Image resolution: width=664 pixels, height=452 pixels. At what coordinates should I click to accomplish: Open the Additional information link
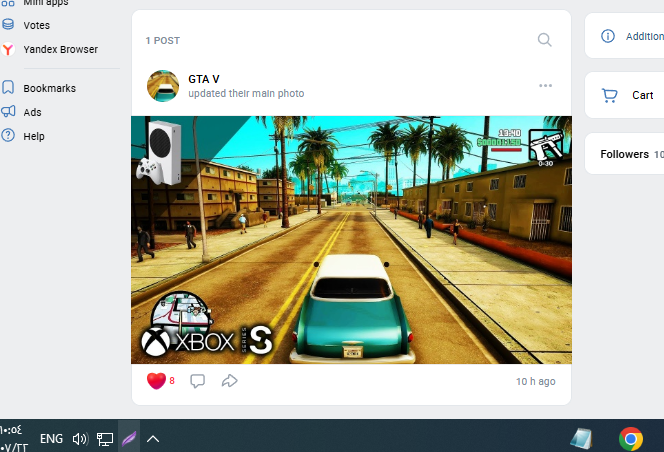tap(645, 37)
